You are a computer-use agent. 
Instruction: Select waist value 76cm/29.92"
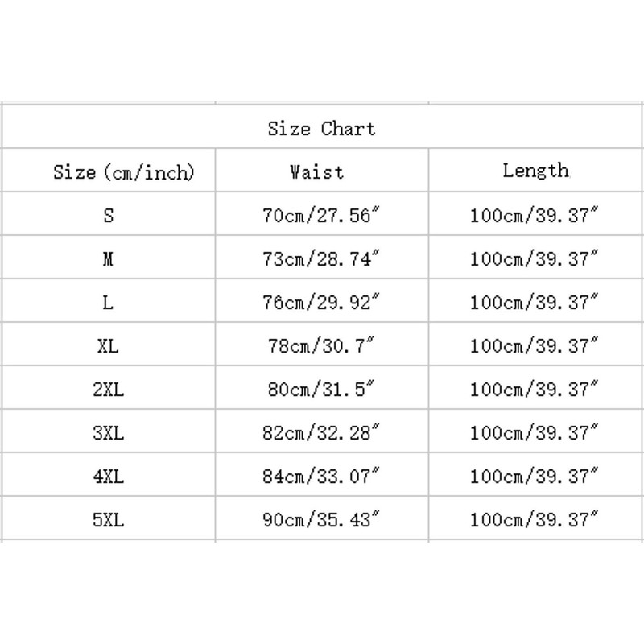point(322,300)
